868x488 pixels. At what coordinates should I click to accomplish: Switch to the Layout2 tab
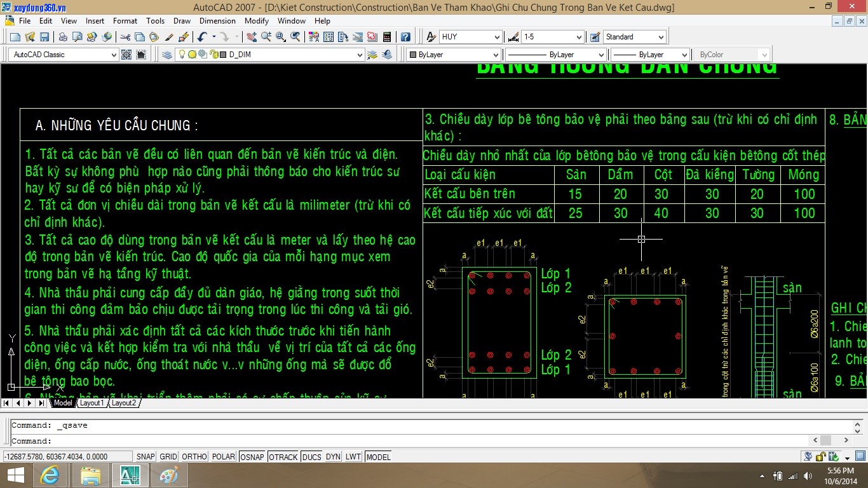pos(124,403)
